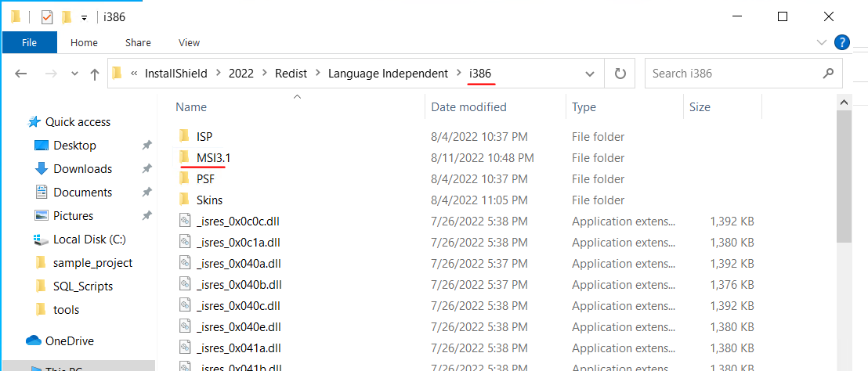Select the MSI3.1 folder
The width and height of the screenshot is (868, 371).
click(213, 157)
